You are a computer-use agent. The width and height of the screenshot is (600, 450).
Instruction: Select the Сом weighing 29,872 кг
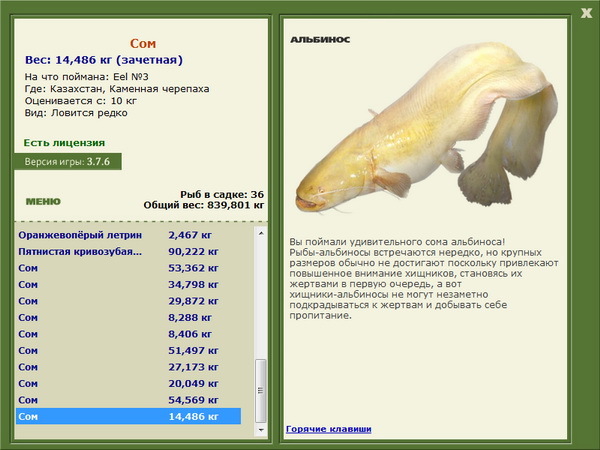point(129,301)
